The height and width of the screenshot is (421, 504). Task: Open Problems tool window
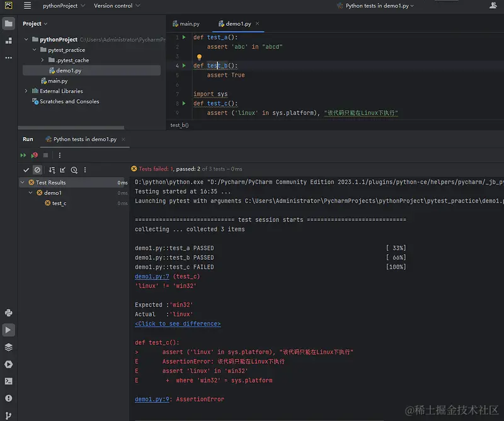[x=9, y=398]
